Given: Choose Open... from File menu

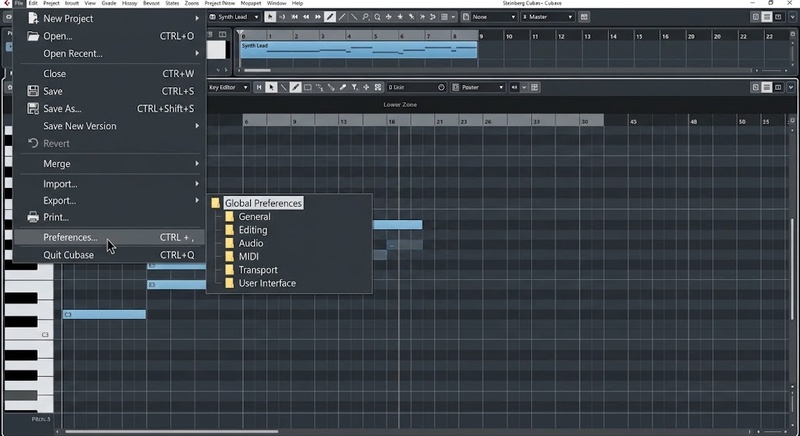Looking at the screenshot, I should [x=110, y=36].
